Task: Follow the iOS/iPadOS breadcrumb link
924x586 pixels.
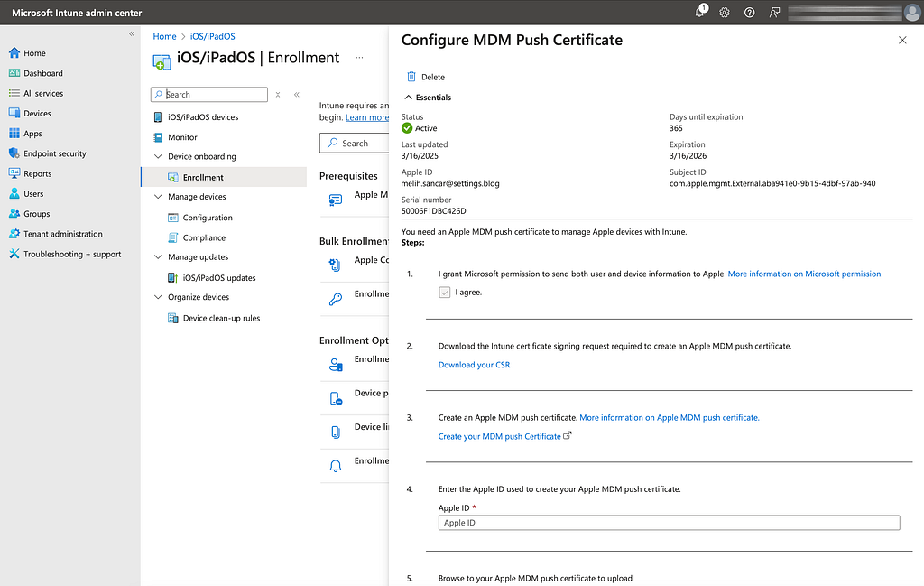Action: pyautogui.click(x=212, y=36)
